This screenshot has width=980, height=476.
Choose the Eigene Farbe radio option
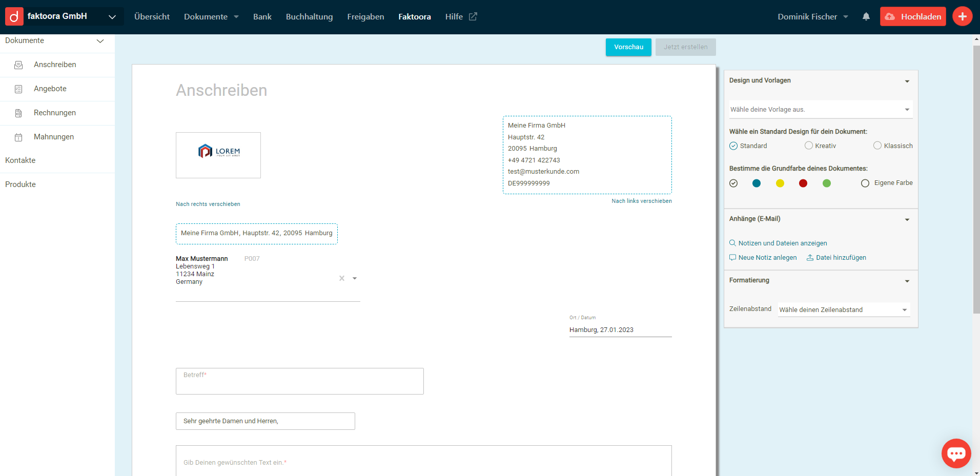[865, 183]
